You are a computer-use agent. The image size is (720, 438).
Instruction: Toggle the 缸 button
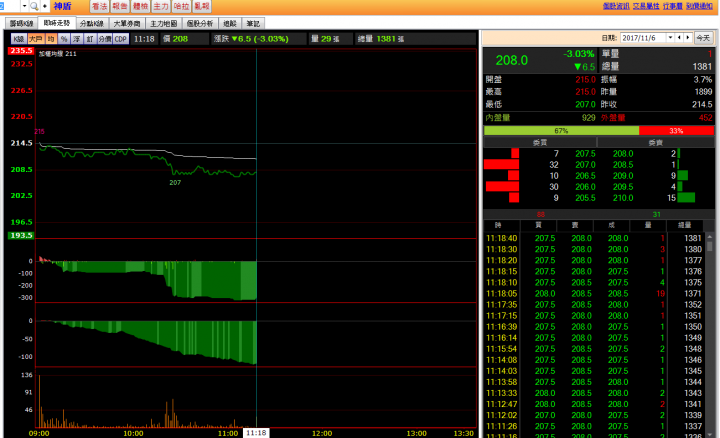pos(90,39)
